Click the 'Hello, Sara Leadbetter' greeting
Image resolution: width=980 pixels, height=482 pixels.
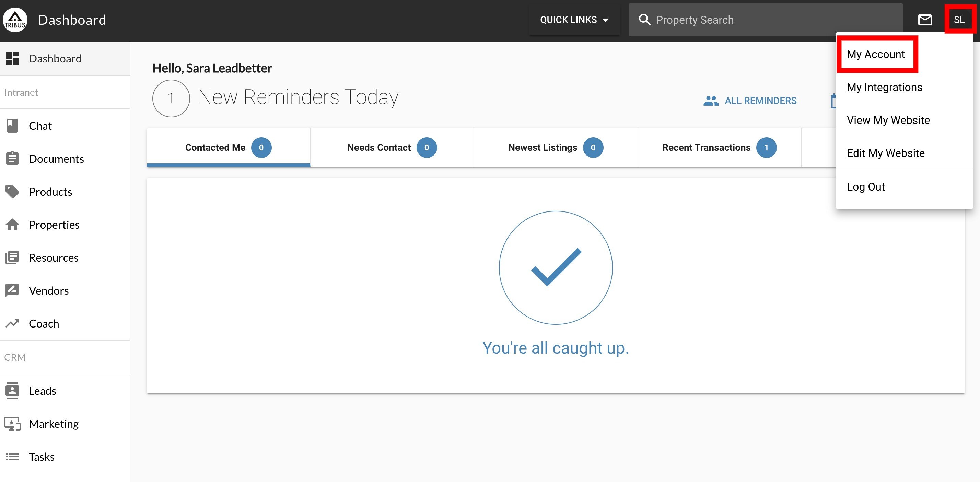[x=212, y=68]
